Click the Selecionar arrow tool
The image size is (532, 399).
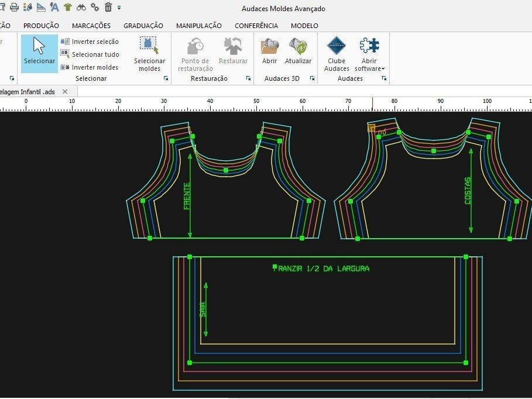click(x=39, y=51)
